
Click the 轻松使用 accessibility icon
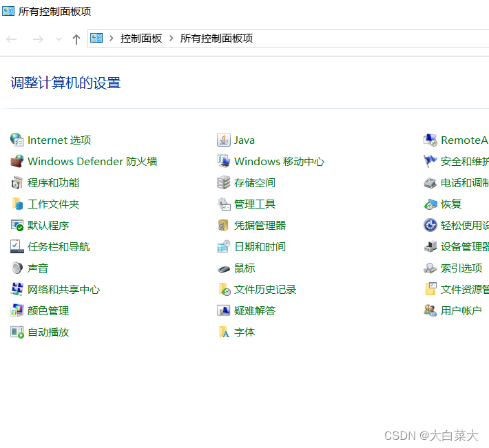point(430,225)
